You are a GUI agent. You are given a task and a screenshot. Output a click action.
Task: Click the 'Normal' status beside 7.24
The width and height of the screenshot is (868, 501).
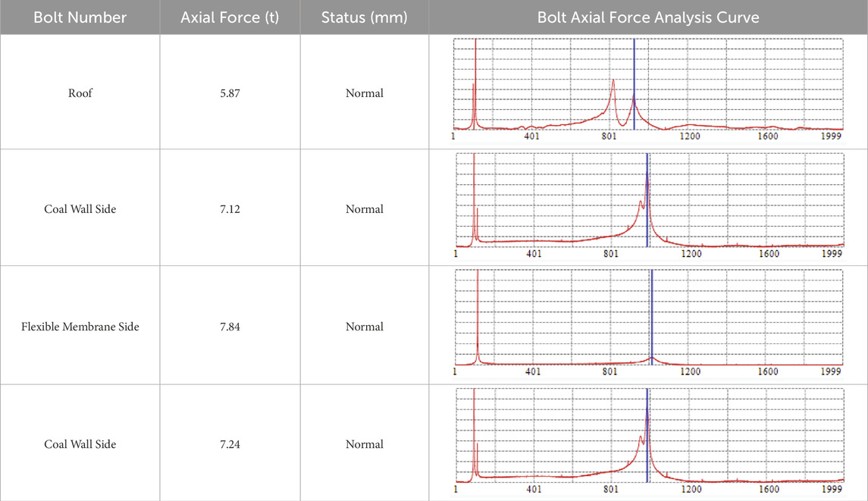click(x=364, y=444)
